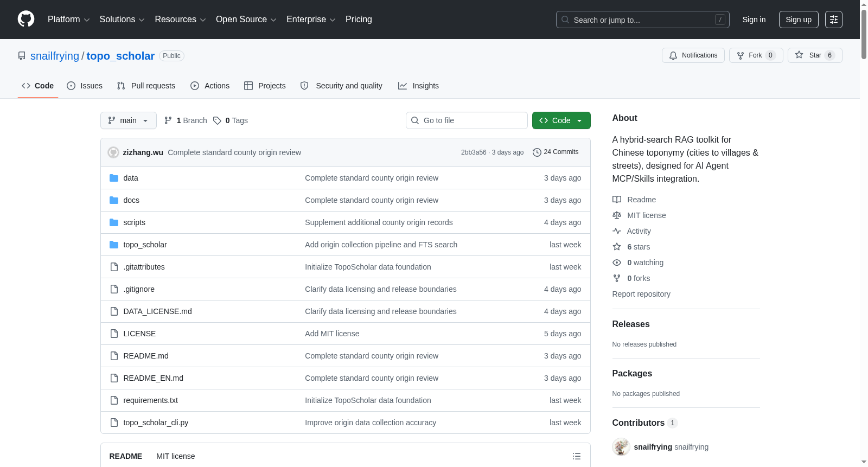Image resolution: width=868 pixels, height=467 pixels.
Task: Open the Releases heading link
Action: [x=631, y=324]
